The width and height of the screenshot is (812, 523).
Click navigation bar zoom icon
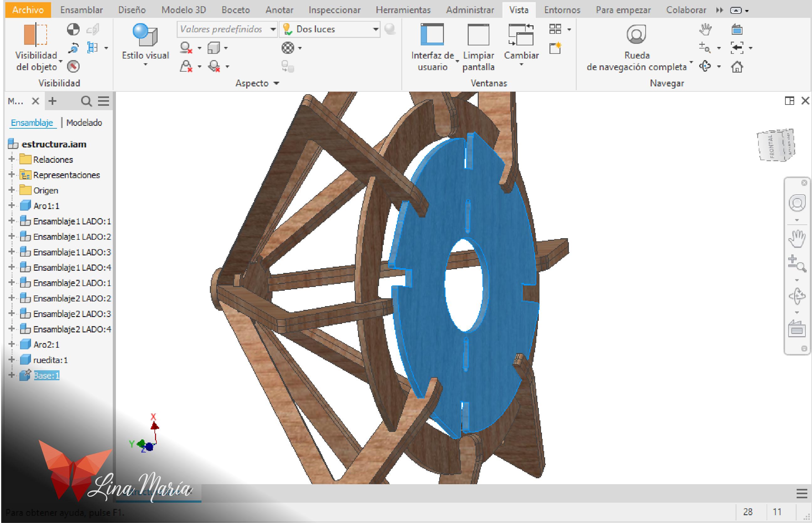coord(797,264)
